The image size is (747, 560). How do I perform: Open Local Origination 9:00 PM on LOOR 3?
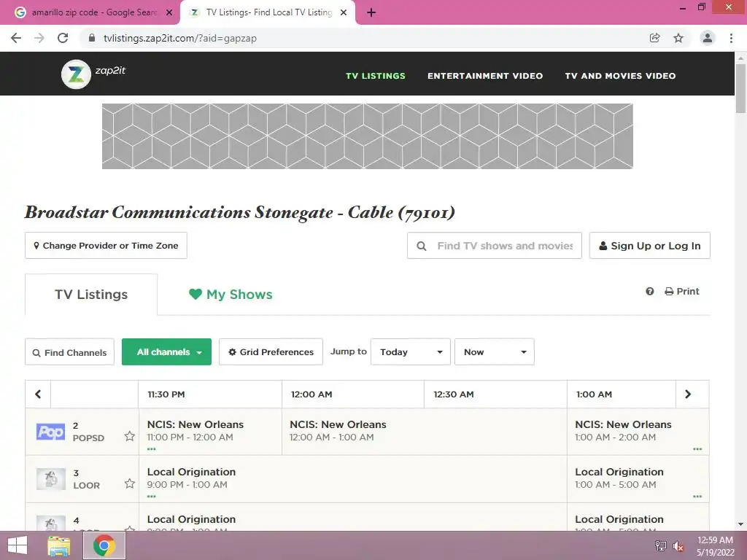(x=352, y=479)
